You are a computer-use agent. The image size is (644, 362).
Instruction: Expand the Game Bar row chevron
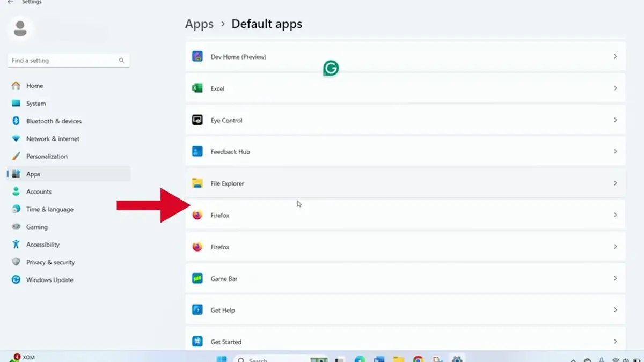click(x=615, y=278)
